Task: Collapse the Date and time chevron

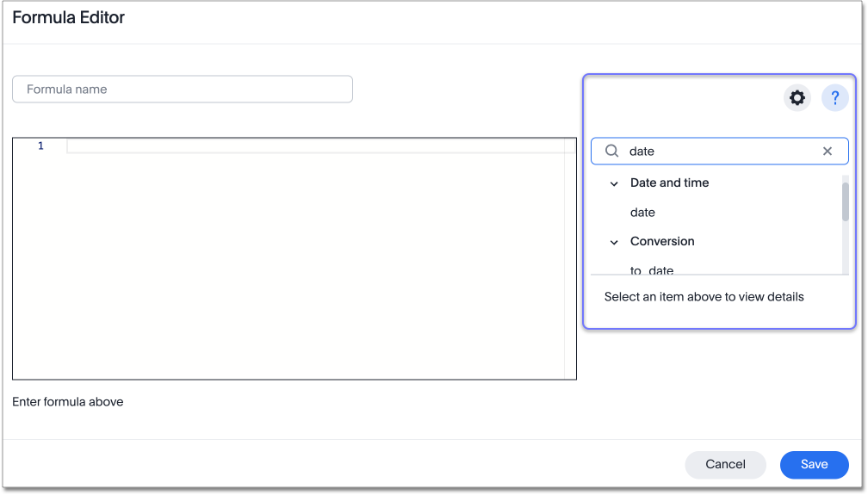Action: point(614,183)
